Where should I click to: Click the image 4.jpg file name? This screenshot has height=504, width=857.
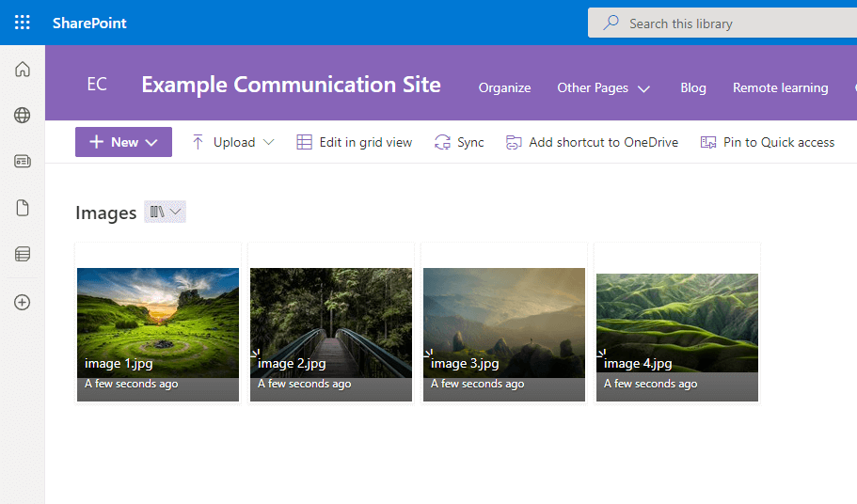(x=638, y=364)
